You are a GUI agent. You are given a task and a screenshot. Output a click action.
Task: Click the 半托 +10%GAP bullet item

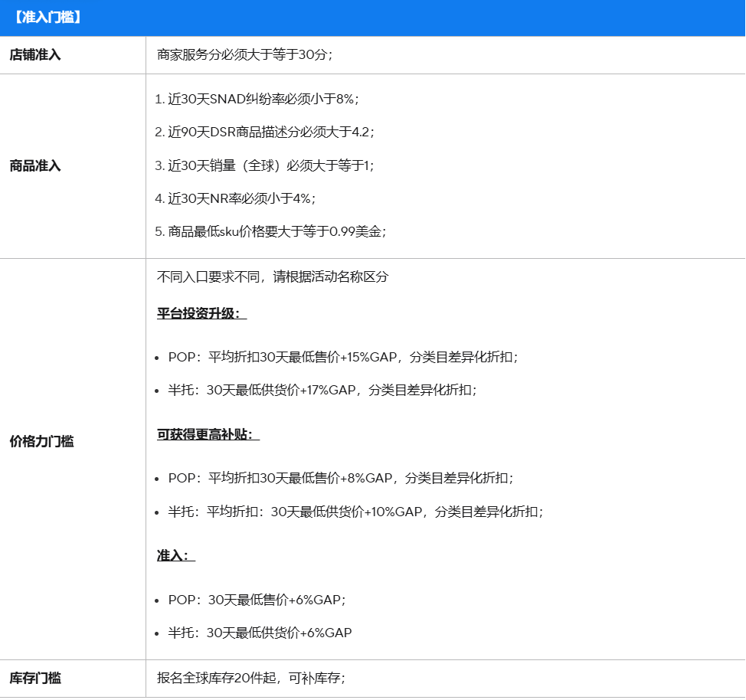point(355,512)
